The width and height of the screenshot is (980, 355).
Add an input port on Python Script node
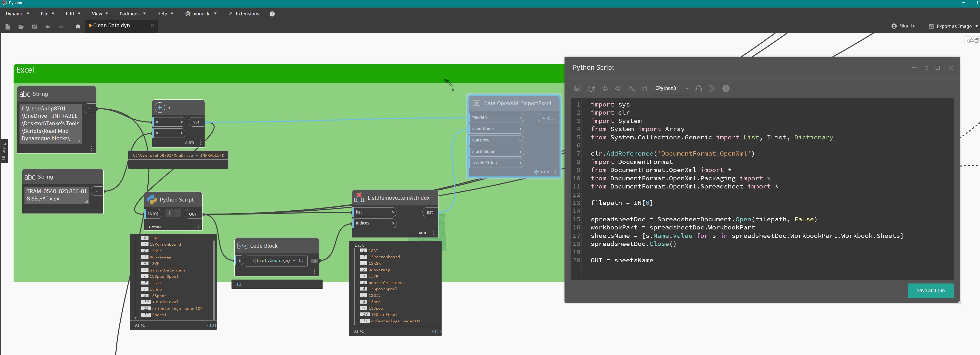coord(169,213)
